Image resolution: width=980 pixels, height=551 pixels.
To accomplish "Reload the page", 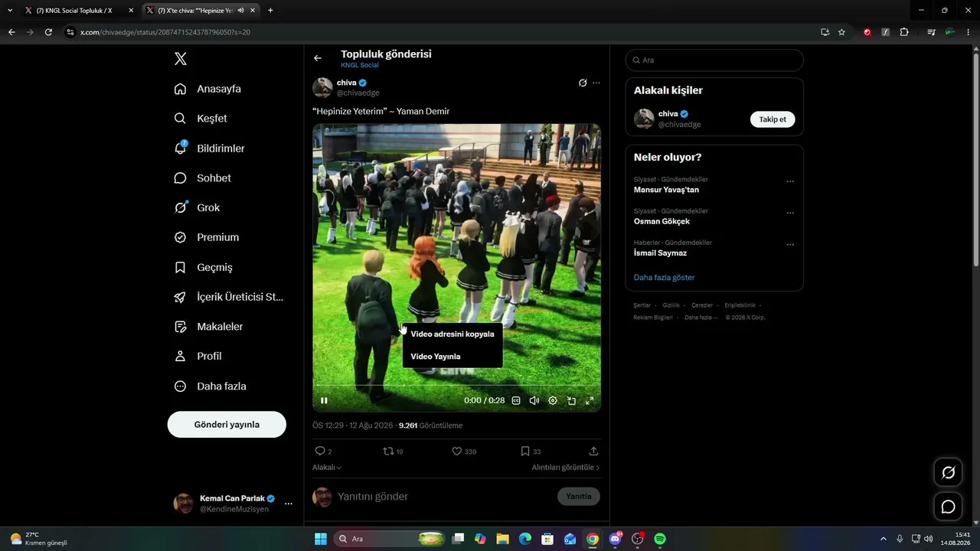I will coord(48,32).
